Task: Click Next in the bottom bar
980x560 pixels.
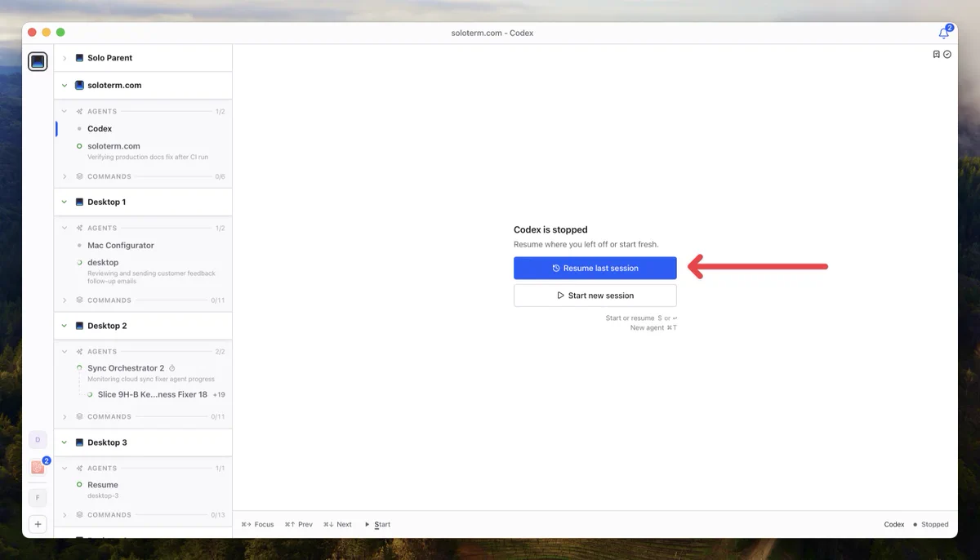Action: pos(337,524)
